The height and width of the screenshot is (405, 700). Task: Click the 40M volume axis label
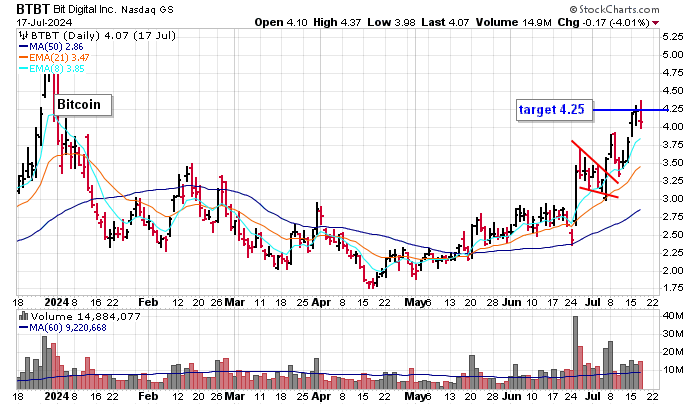tap(673, 316)
